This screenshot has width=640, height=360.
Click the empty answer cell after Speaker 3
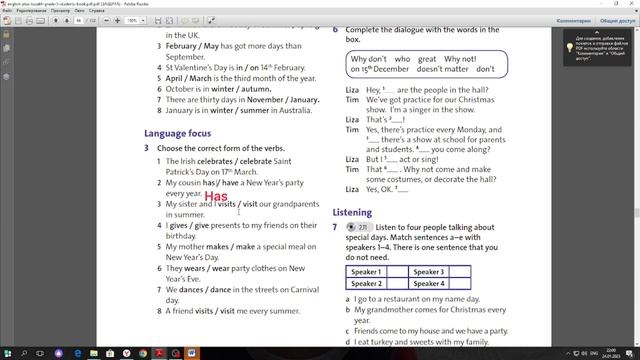pos(460,272)
